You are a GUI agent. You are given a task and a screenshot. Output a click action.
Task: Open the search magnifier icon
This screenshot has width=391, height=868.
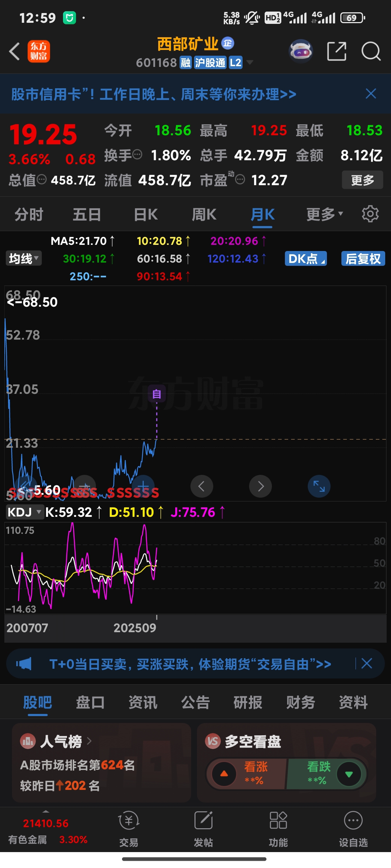pyautogui.click(x=371, y=51)
